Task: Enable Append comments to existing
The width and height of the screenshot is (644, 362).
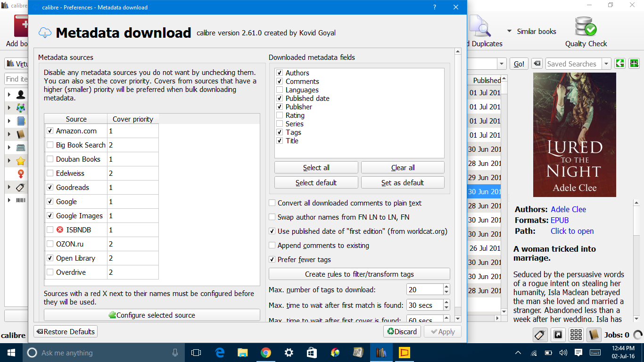Action: [272, 246]
